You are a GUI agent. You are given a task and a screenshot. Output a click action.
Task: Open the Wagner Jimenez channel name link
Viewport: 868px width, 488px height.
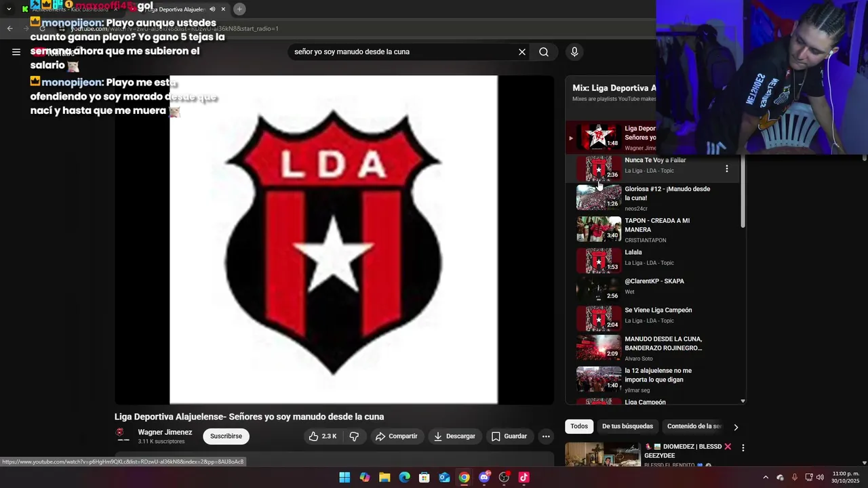click(x=165, y=432)
